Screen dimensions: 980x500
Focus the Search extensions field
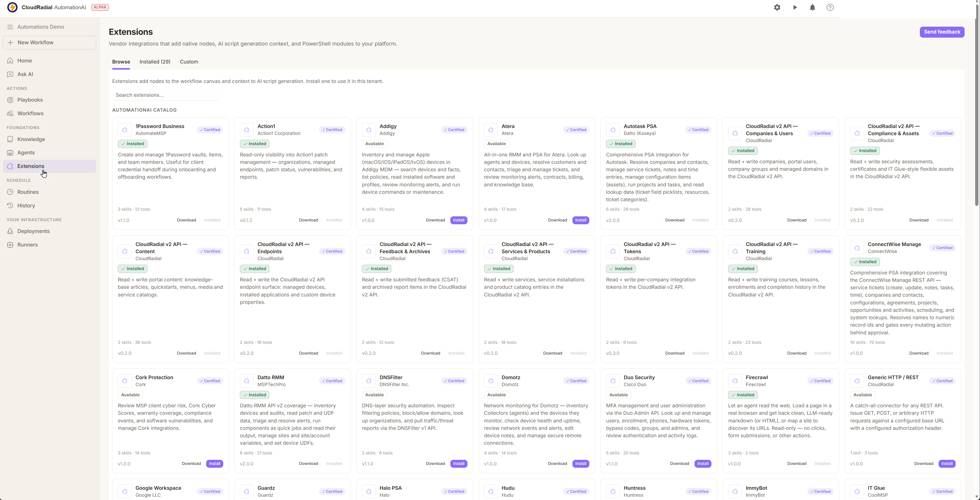coord(166,95)
